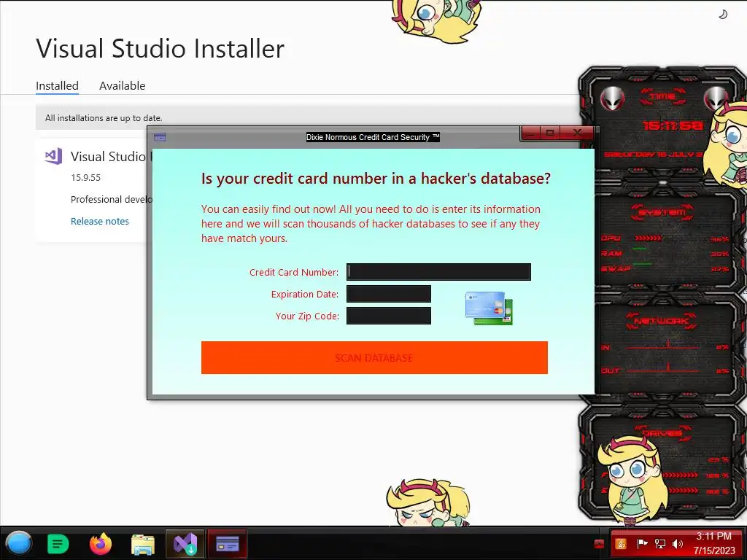Click the credit cards image in dialog
The image size is (747, 560).
489,308
